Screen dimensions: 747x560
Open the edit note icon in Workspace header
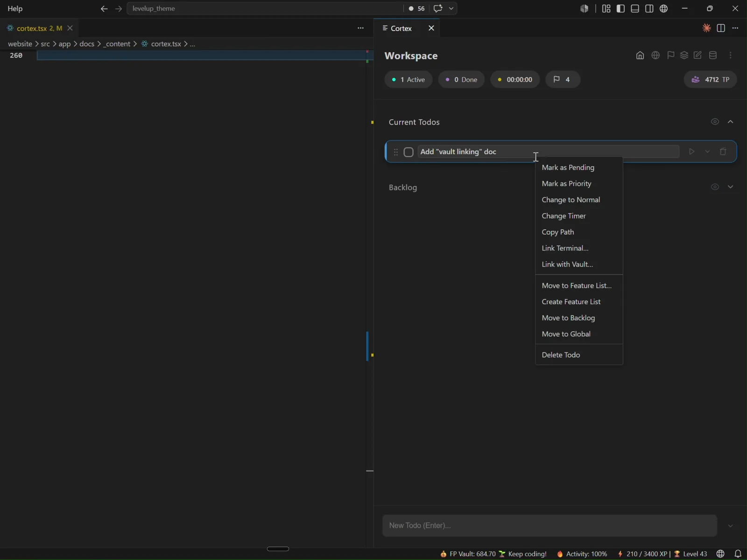698,56
